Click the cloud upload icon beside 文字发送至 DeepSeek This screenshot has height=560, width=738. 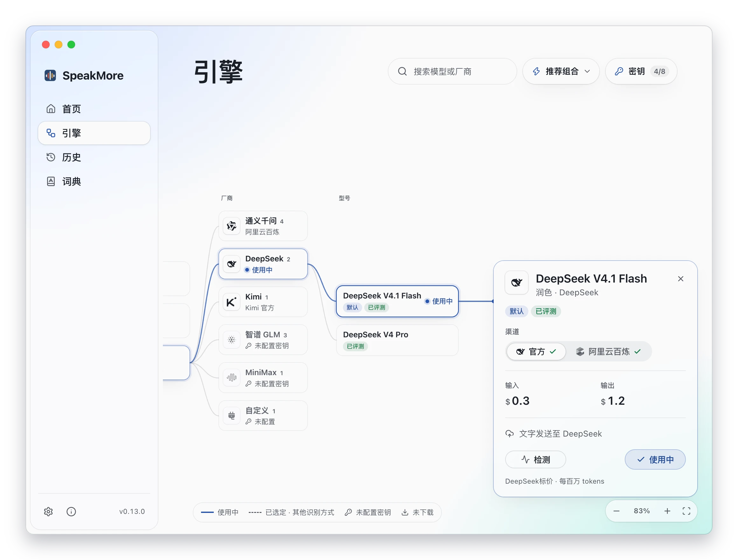tap(510, 433)
